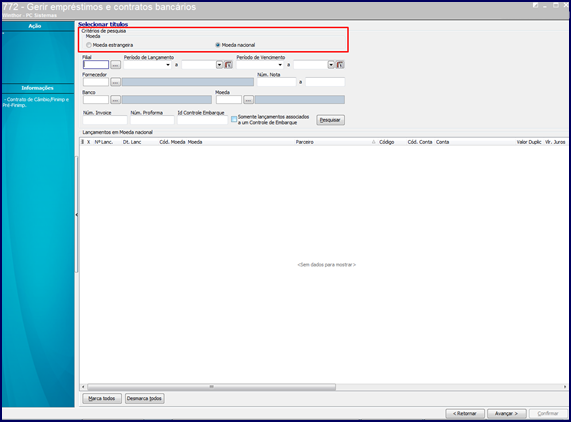This screenshot has height=422, width=571.
Task: Click the horizontal scrollbar thumb of the grid
Action: click(212, 387)
